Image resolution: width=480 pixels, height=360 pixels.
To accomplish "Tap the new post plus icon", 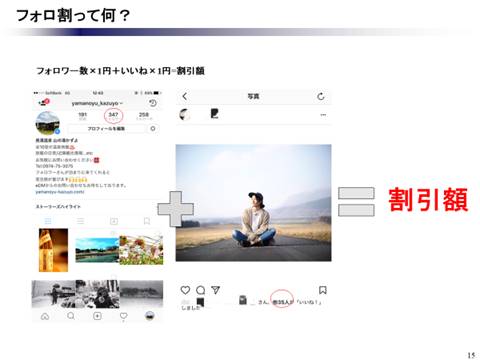I will [x=97, y=316].
